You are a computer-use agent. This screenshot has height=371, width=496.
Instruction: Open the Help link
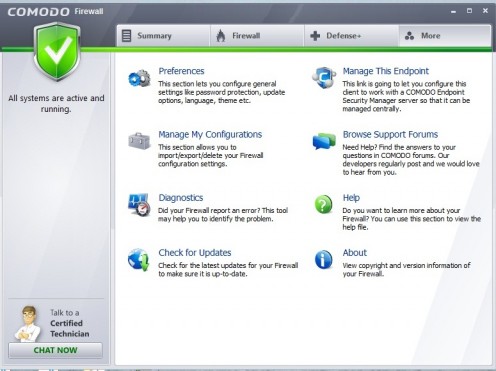(x=351, y=198)
